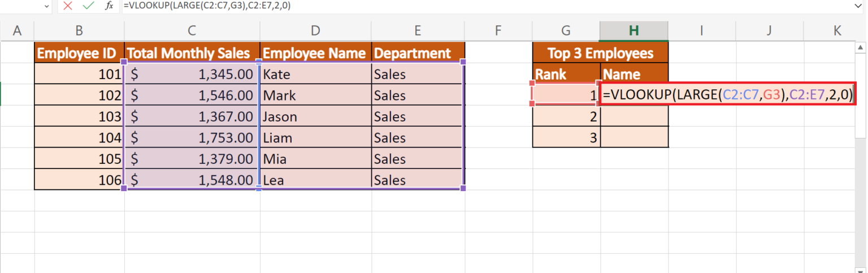The image size is (868, 273).
Task: Click the in-cell VLOOKUP formula editor
Action: [x=726, y=96]
